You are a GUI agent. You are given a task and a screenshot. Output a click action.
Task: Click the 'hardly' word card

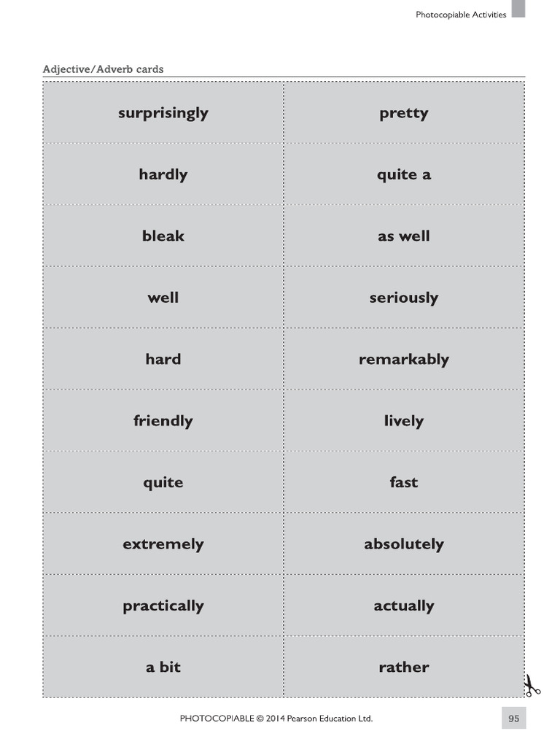163,174
